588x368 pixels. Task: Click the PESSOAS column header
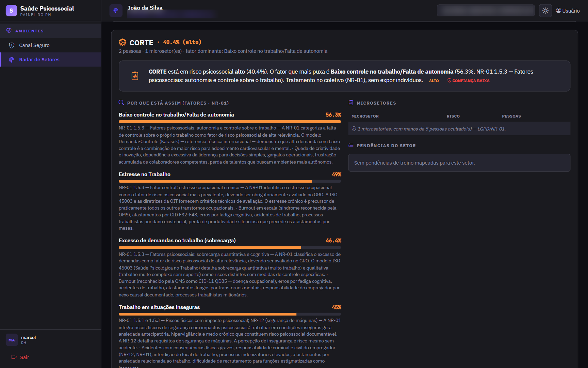(x=511, y=116)
